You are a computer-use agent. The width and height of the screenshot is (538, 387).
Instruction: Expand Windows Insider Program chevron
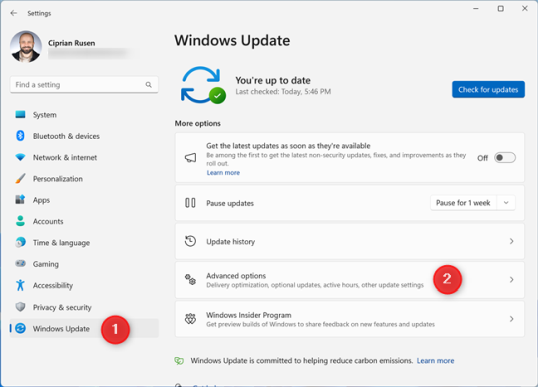[x=511, y=319]
